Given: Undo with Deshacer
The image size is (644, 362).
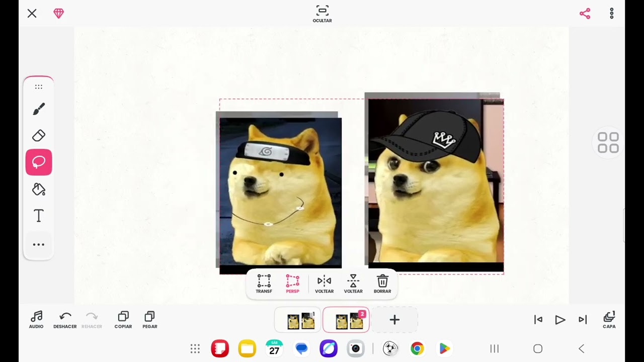Looking at the screenshot, I should 65,320.
